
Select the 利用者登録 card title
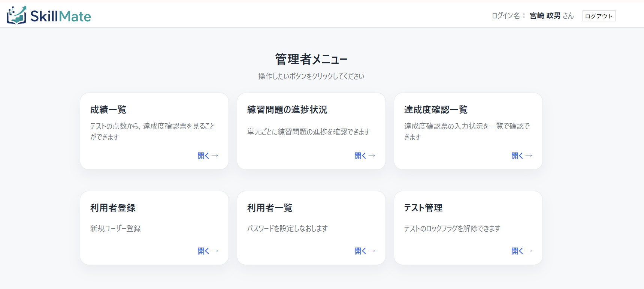113,208
